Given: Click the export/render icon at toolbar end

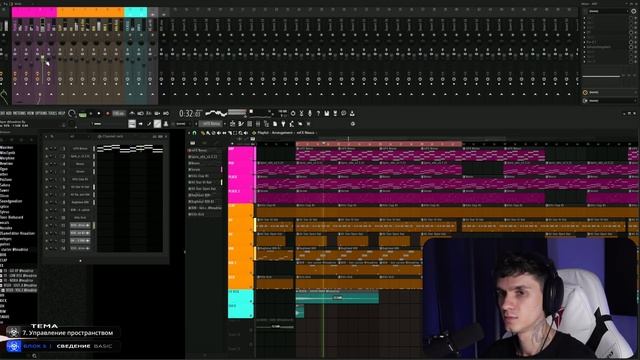Looking at the screenshot, I should click(352, 113).
